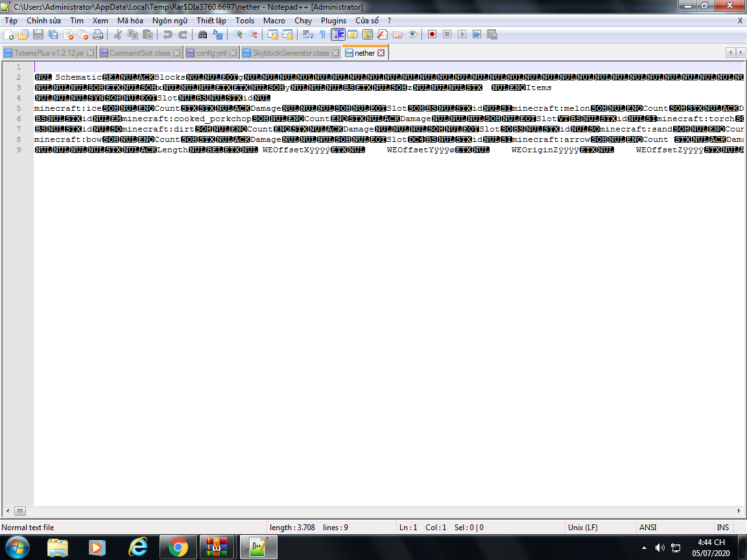The width and height of the screenshot is (747, 560).
Task: Toggle word wrap in the toolbar
Action: tap(308, 34)
